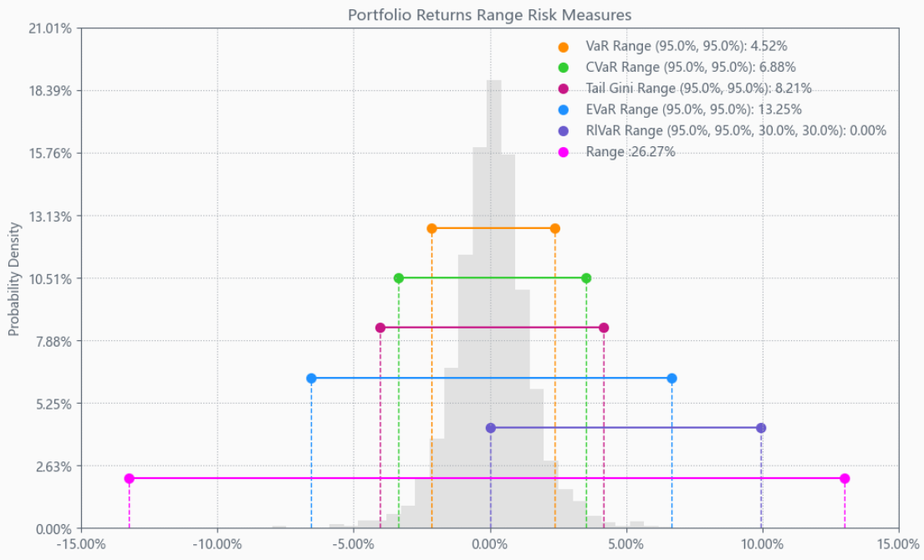This screenshot has width=924, height=560.
Task: Click right endpoint of green CVaR line
Action: (586, 278)
